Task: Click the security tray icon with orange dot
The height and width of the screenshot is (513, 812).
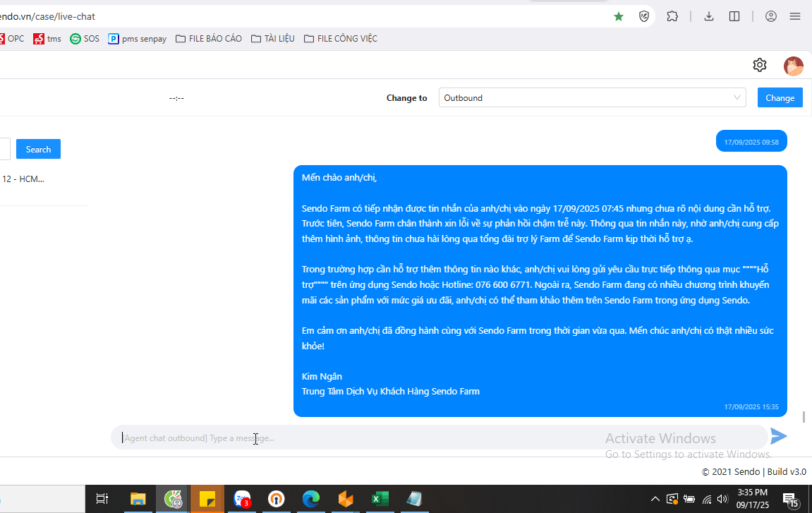Action: tap(672, 499)
